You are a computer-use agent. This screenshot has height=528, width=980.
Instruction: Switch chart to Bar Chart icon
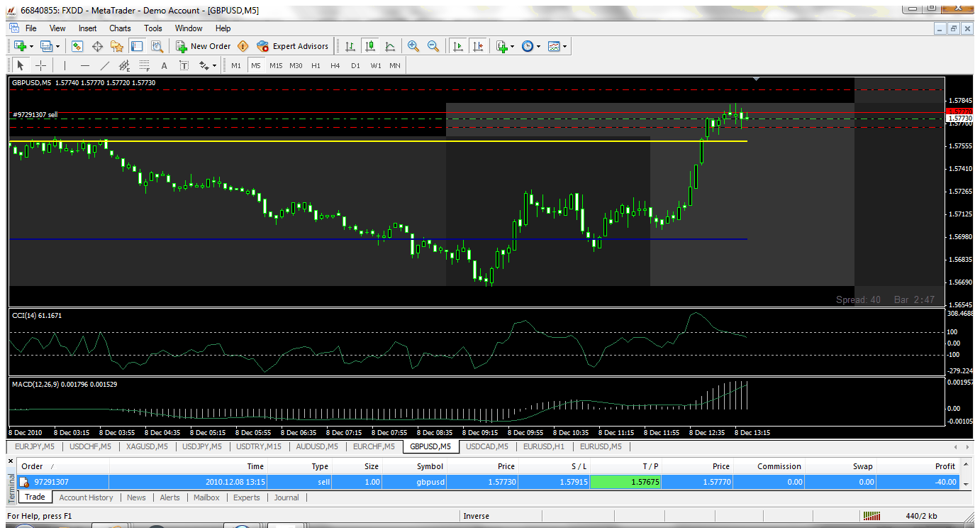[x=350, y=46]
